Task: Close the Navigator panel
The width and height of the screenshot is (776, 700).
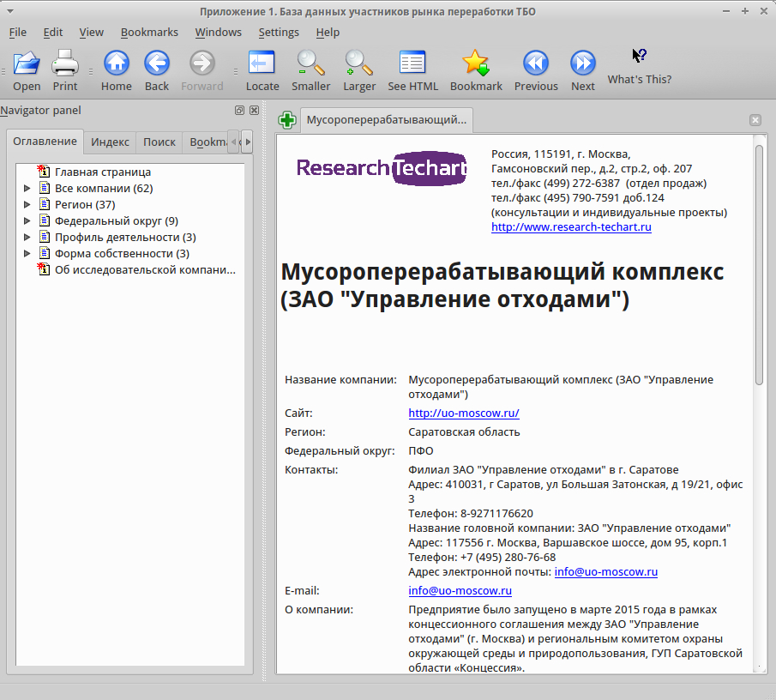Action: tap(254, 111)
